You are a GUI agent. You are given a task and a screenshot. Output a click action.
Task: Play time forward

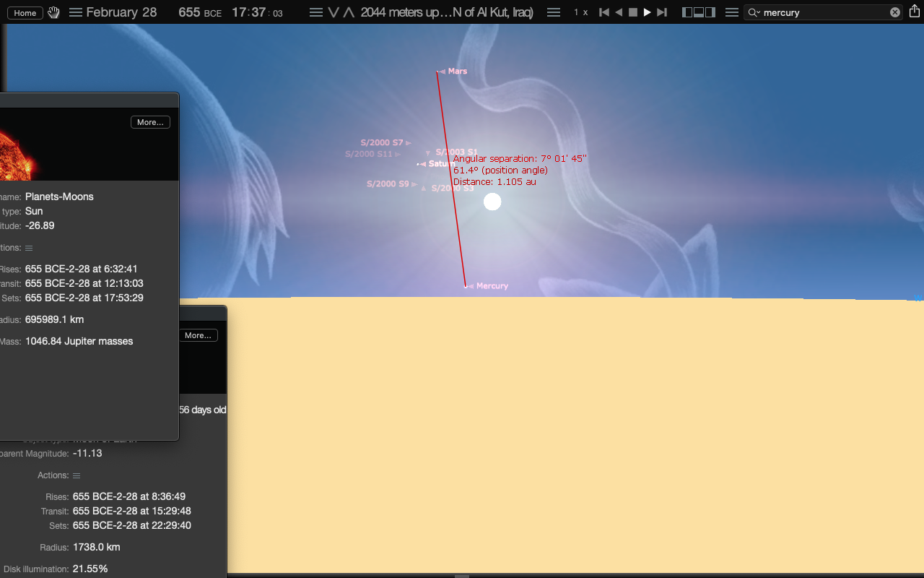tap(648, 12)
